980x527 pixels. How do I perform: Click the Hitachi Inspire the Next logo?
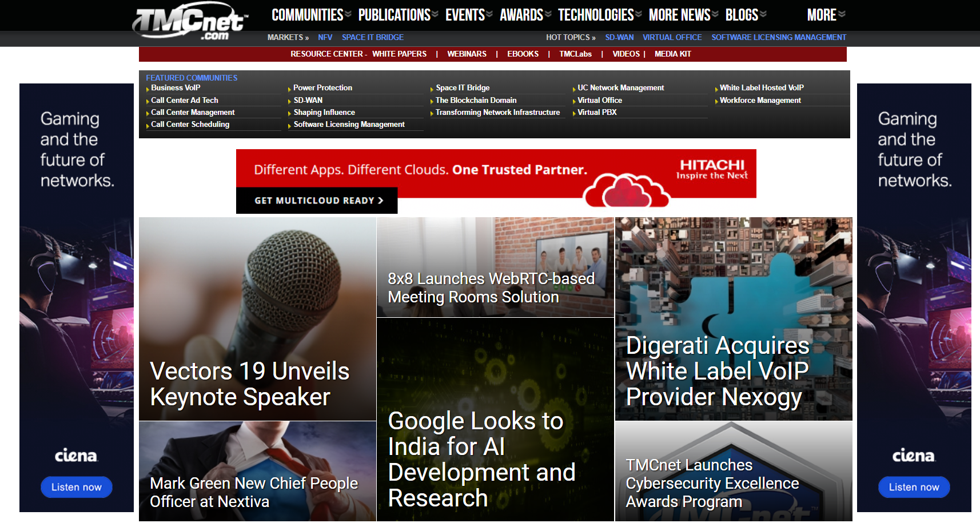tap(712, 169)
